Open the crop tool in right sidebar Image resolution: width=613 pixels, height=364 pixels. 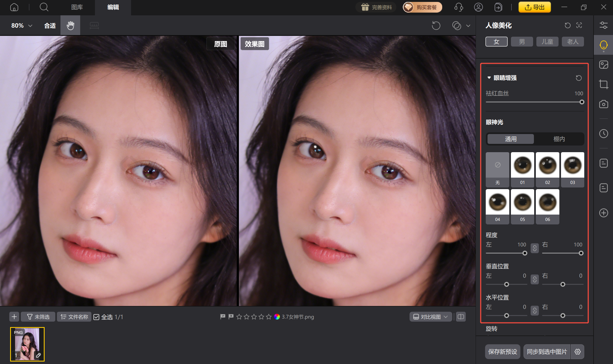click(x=603, y=84)
